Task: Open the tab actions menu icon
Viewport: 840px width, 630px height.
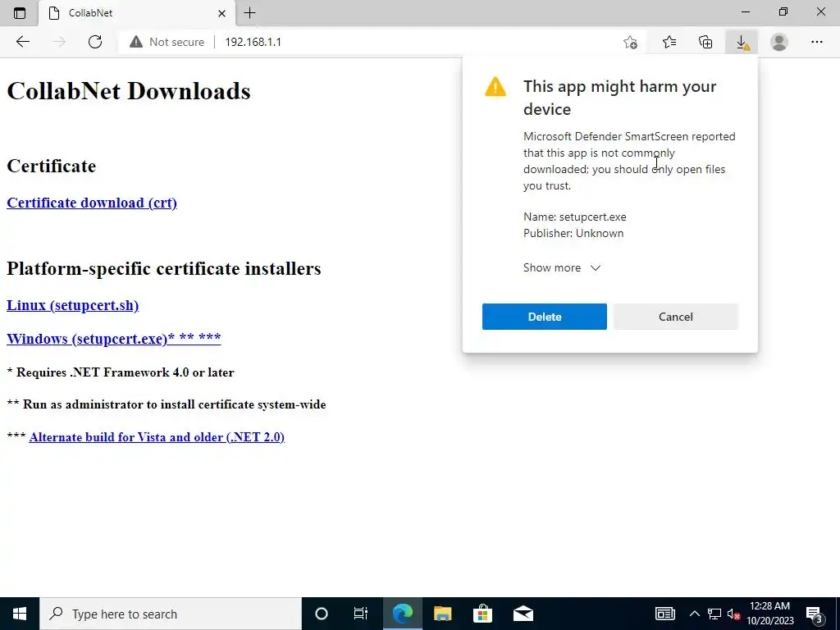Action: pyautogui.click(x=20, y=13)
